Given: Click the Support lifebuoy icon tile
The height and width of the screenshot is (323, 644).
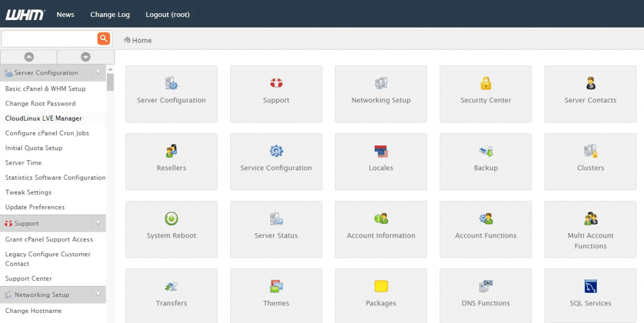Looking at the screenshot, I should pyautogui.click(x=276, y=84).
